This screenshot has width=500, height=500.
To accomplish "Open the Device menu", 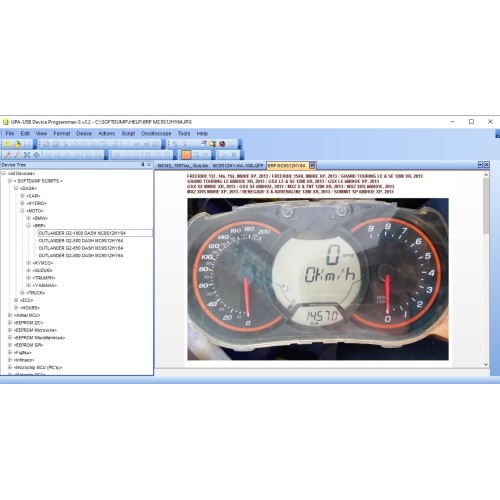I will click(84, 133).
